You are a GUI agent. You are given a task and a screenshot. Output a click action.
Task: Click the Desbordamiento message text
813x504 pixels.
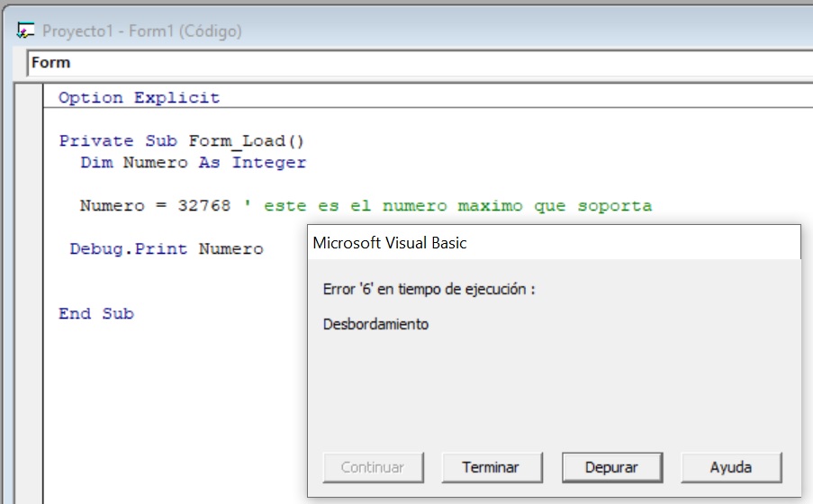click(375, 324)
